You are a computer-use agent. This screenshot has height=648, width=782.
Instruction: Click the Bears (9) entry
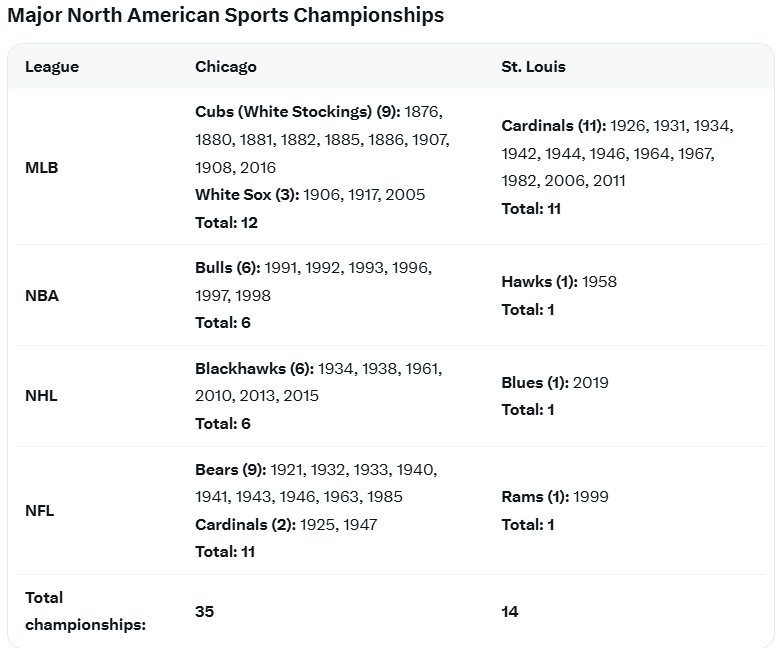coord(231,469)
